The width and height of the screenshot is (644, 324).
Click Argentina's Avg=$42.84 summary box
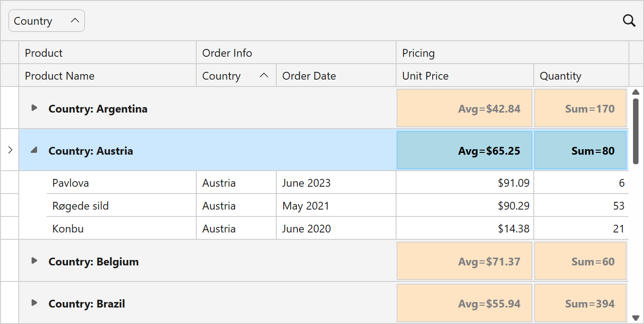click(x=465, y=108)
